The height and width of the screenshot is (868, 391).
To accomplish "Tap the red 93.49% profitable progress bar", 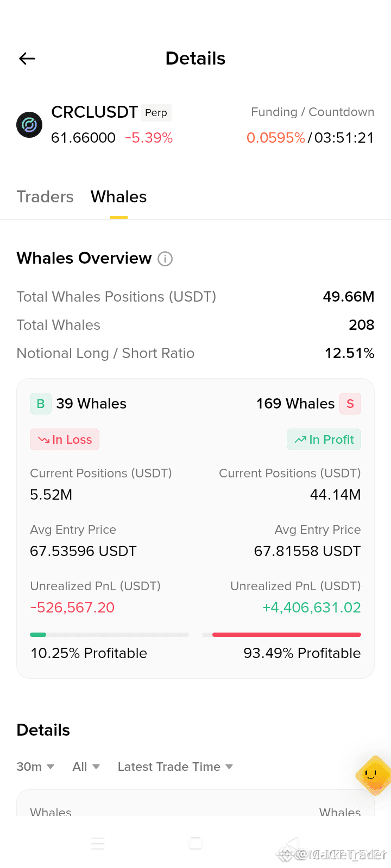I will pos(281,635).
